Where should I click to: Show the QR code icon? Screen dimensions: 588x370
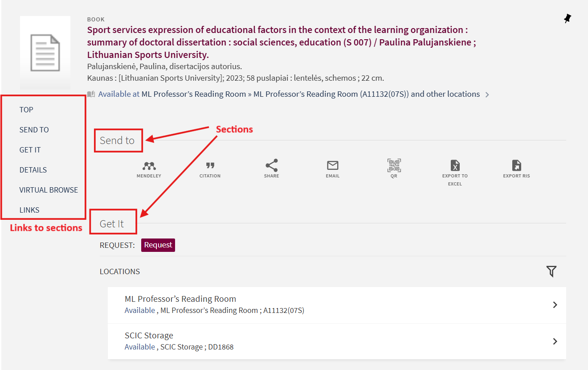(x=394, y=166)
